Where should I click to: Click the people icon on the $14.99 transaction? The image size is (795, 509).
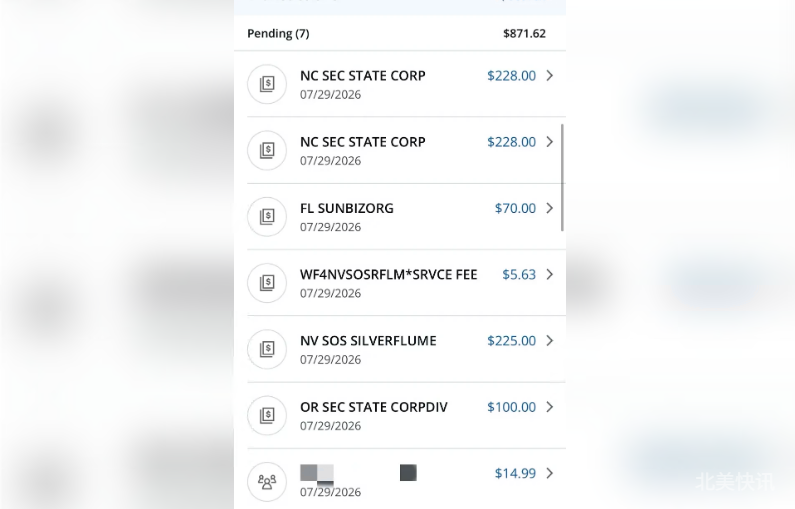click(x=267, y=482)
